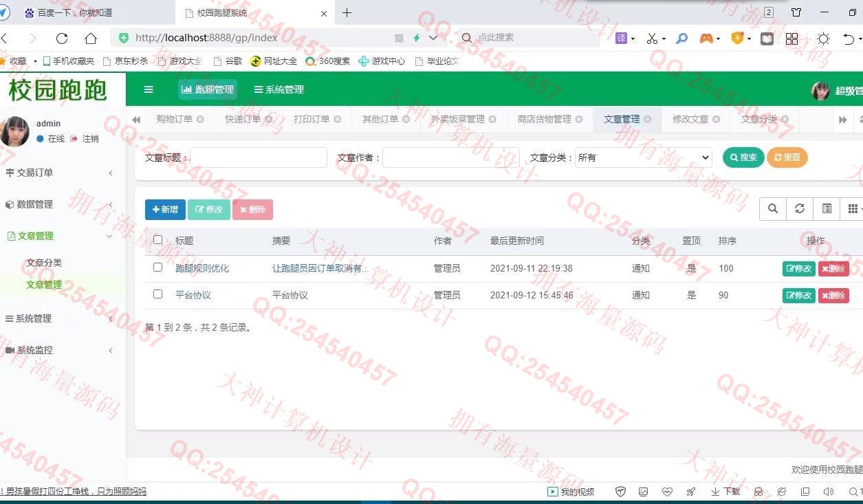Click the undo arrow icon in browser toolbar

coord(849,39)
